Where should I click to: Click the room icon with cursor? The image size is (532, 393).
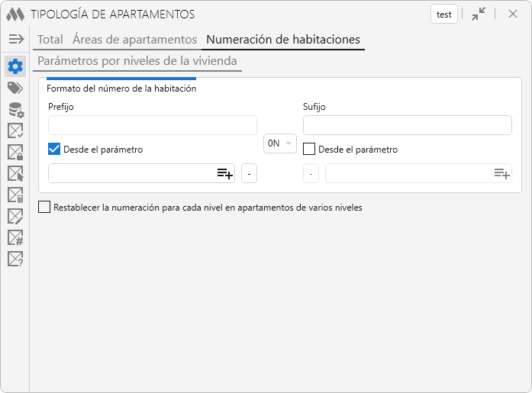pyautogui.click(x=15, y=173)
